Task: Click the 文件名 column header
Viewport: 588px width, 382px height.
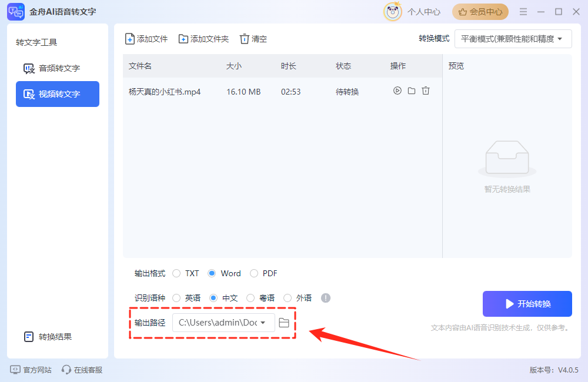Action: pyautogui.click(x=141, y=66)
